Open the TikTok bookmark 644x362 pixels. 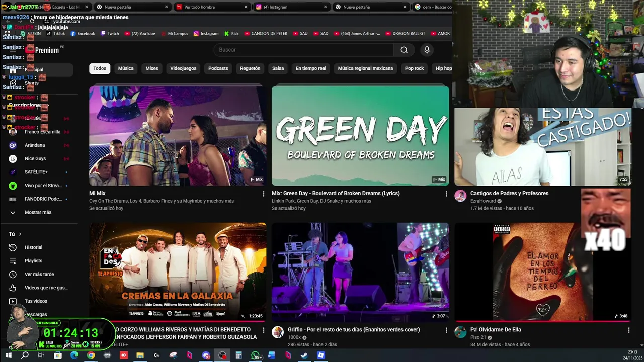(x=55, y=34)
